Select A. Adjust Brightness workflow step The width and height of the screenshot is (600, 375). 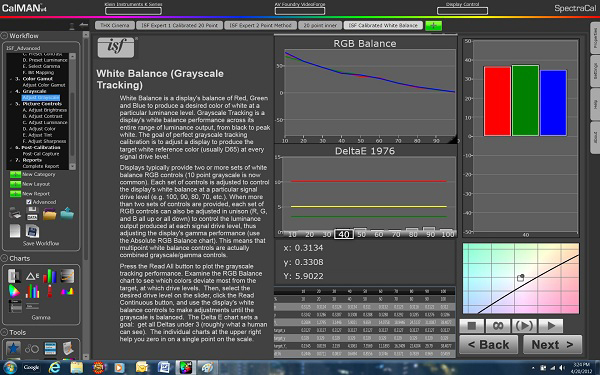coord(44,110)
